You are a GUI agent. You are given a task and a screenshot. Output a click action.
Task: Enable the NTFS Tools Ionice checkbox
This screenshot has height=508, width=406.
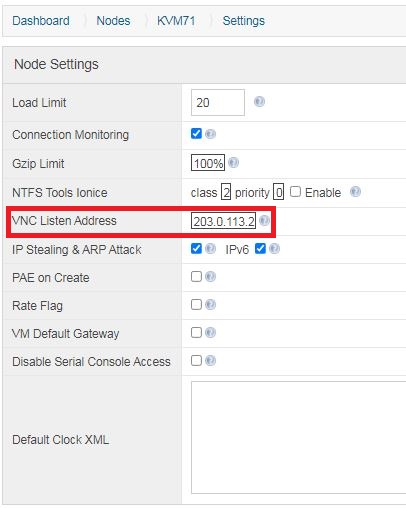295,192
